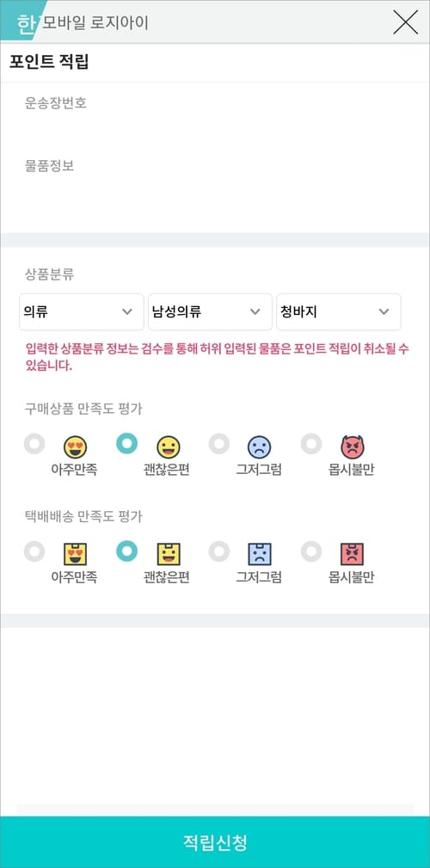Click the heart-eyes face under product satisfaction
Screen dimensions: 430x868
point(76,447)
